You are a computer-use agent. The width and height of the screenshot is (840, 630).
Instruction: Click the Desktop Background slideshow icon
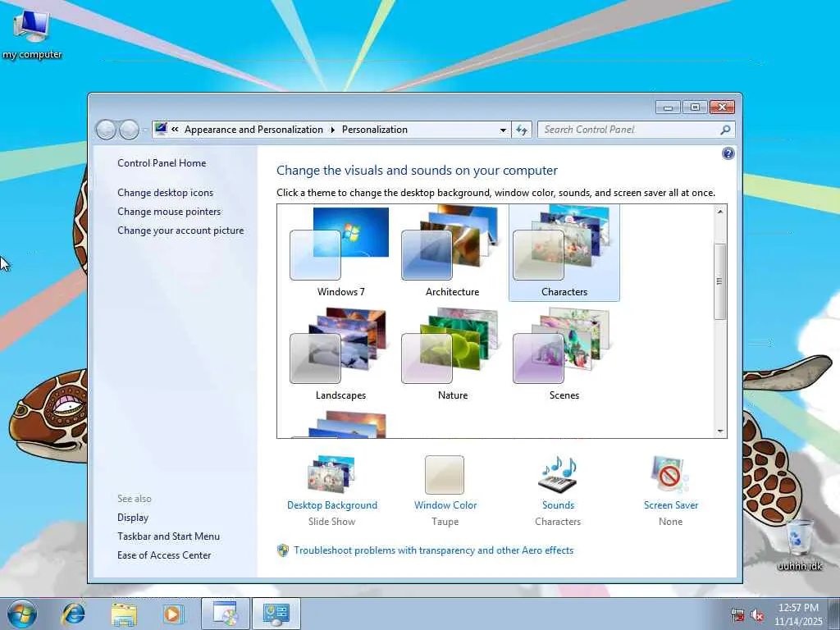coord(331,475)
